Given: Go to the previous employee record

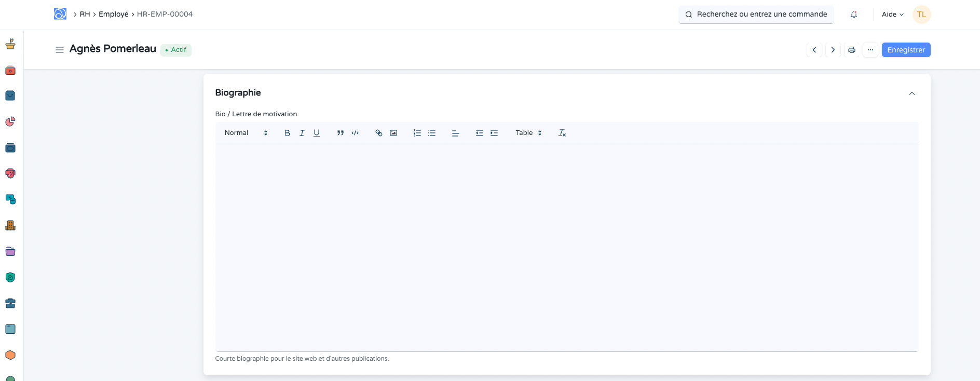Looking at the screenshot, I should click(814, 50).
